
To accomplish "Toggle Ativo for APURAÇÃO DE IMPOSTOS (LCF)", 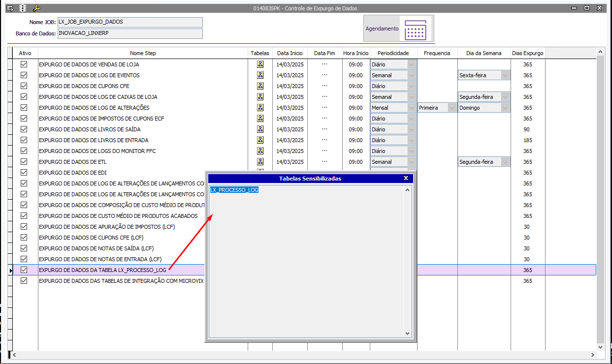I will pyautogui.click(x=24, y=227).
